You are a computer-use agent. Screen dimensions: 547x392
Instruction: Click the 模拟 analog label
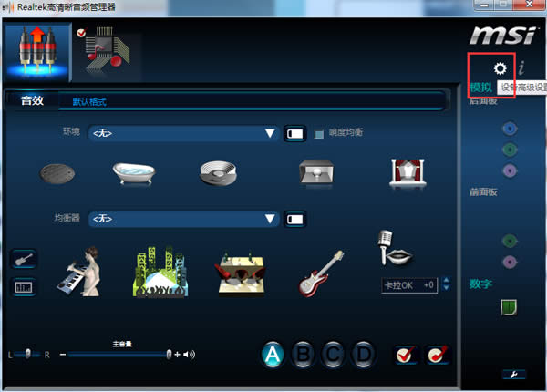(x=480, y=88)
